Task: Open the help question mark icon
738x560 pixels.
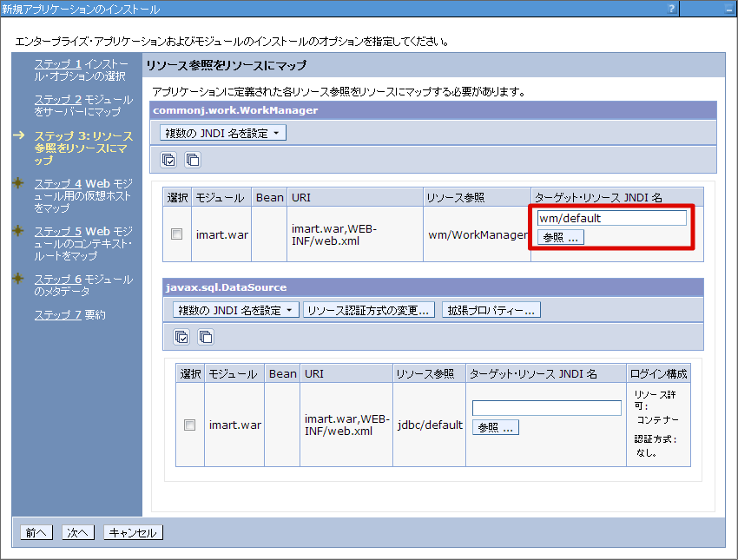Action: (x=672, y=9)
